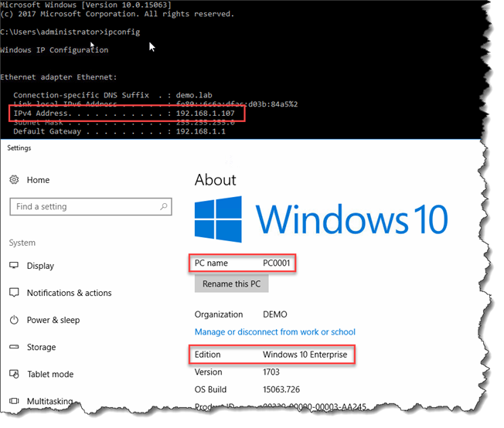Click the Windows 10 logo
This screenshot has width=504, height=428.
point(321,219)
